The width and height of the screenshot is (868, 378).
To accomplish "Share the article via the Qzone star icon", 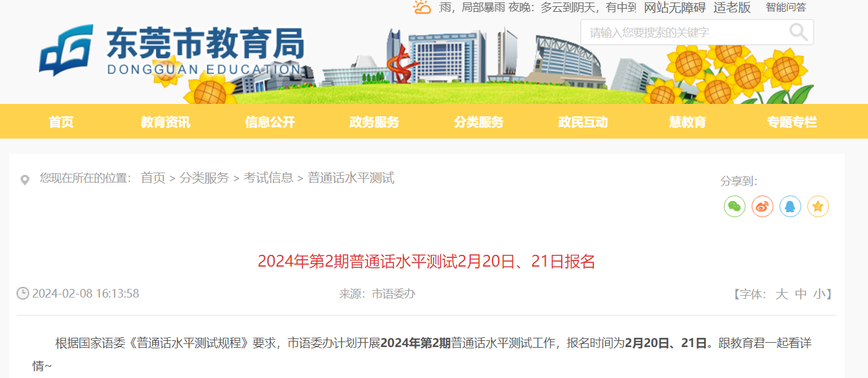I will click(818, 206).
